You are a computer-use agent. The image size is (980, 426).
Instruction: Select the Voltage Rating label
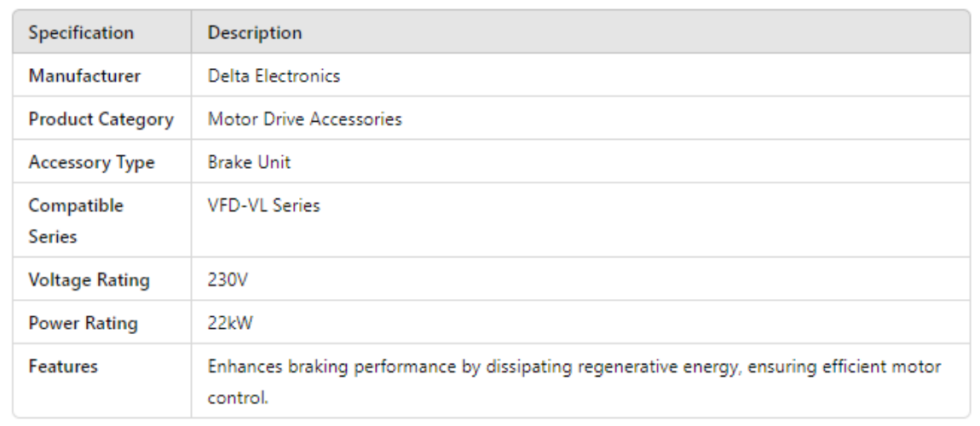89,280
